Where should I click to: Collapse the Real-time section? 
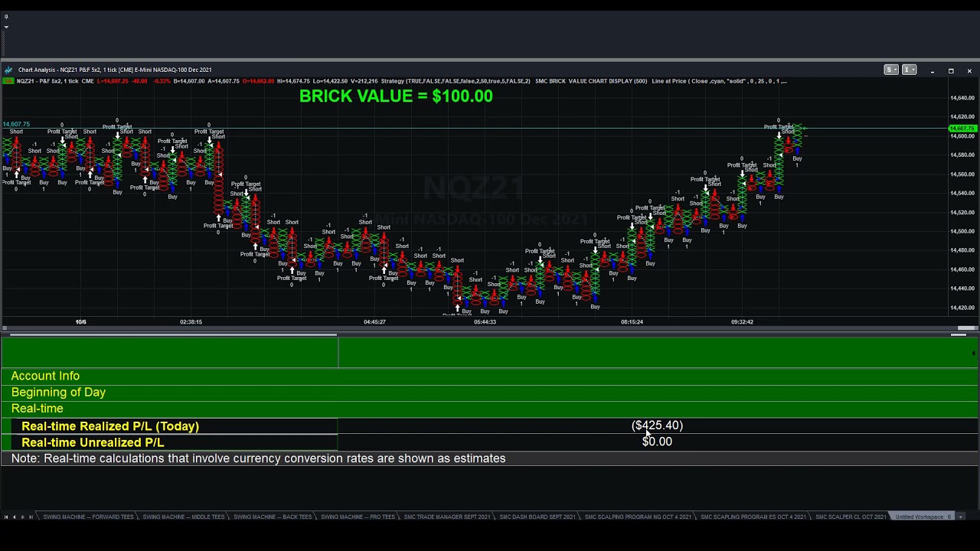490,409
